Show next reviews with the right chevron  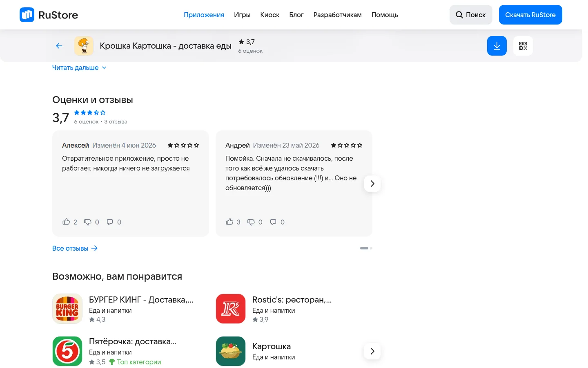click(372, 184)
